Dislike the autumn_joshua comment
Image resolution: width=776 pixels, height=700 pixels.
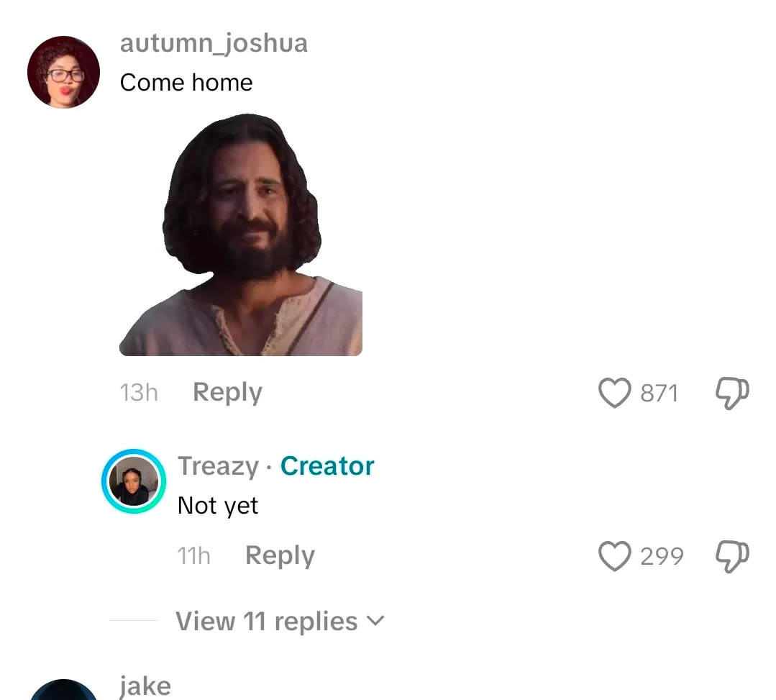point(733,394)
